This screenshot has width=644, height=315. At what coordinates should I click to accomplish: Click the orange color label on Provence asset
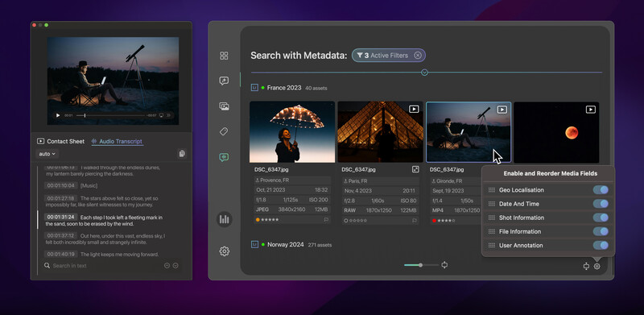pyautogui.click(x=258, y=220)
